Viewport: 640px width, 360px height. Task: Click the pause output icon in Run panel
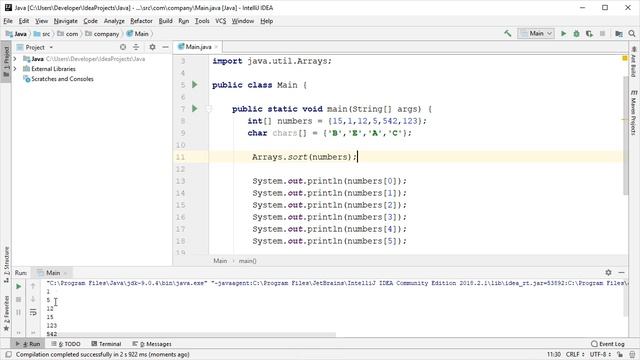tap(18, 313)
